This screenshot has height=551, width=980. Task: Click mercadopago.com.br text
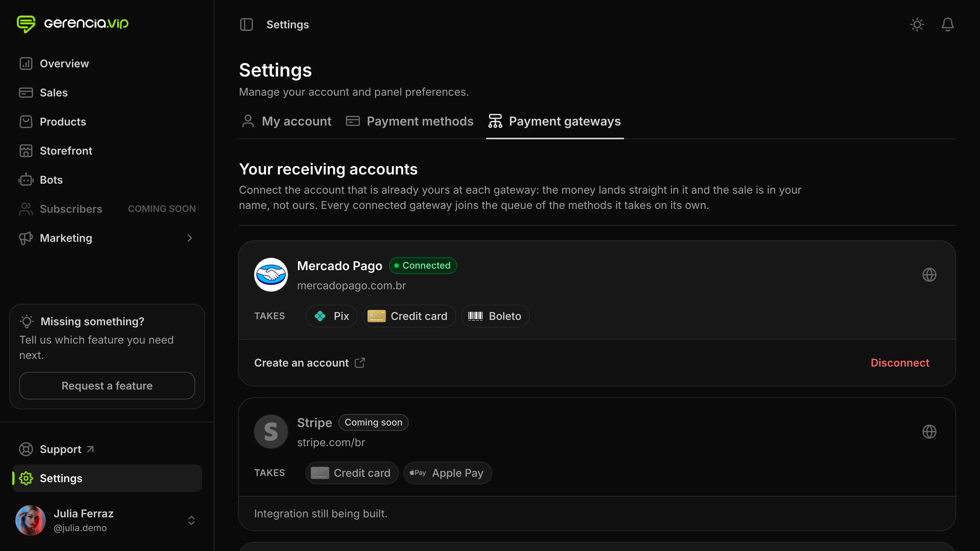(x=351, y=286)
